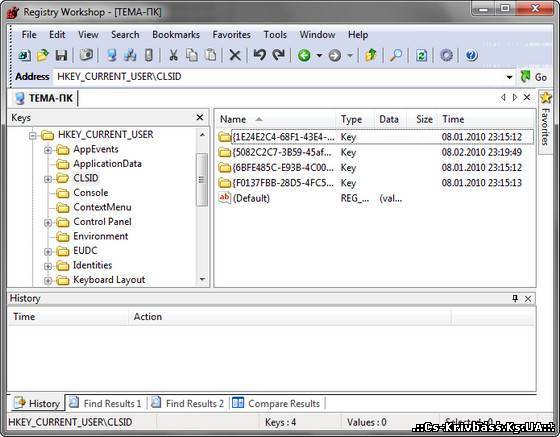Open the Favorites menu
The image size is (560, 437).
231,35
